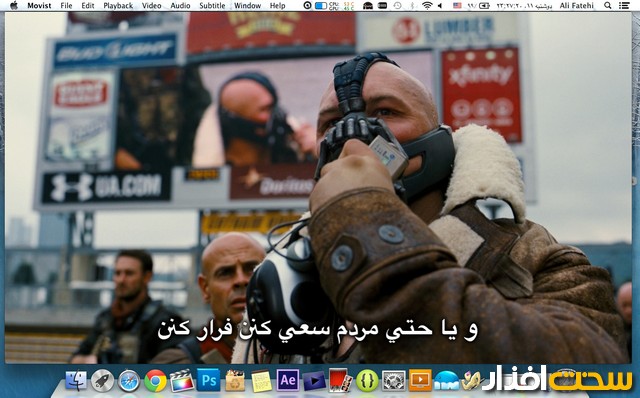Click the Movist player icon in Dock
The width and height of the screenshot is (640, 398).
(x=314, y=381)
